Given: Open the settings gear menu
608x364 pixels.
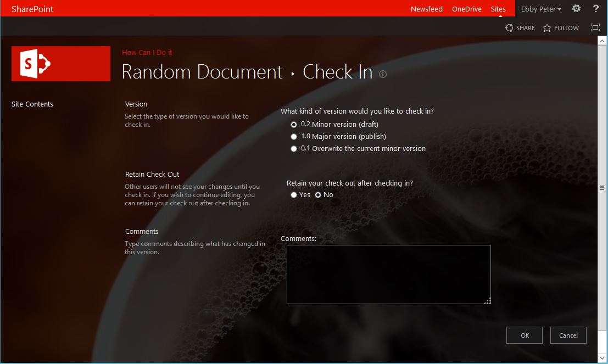Looking at the screenshot, I should click(x=576, y=9).
